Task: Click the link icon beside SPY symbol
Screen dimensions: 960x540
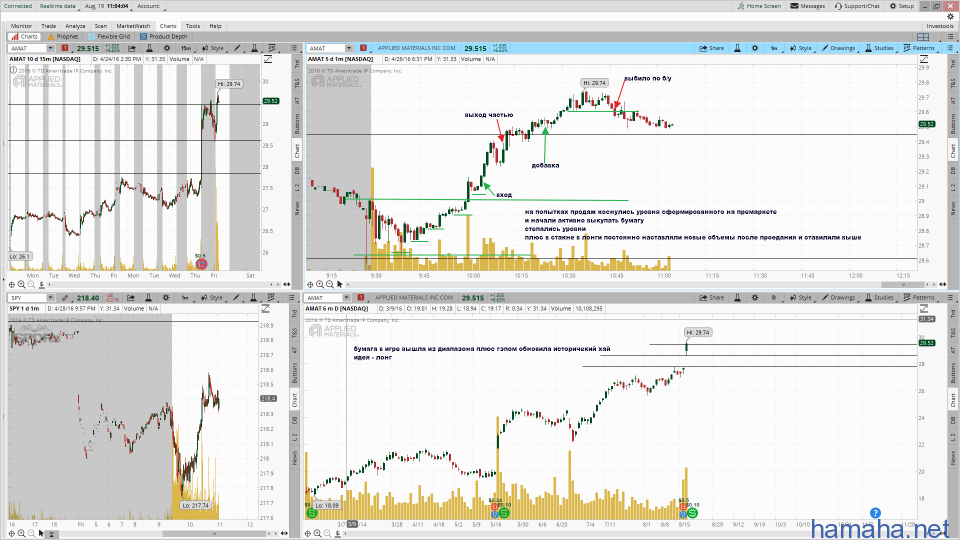Action: 64,298
